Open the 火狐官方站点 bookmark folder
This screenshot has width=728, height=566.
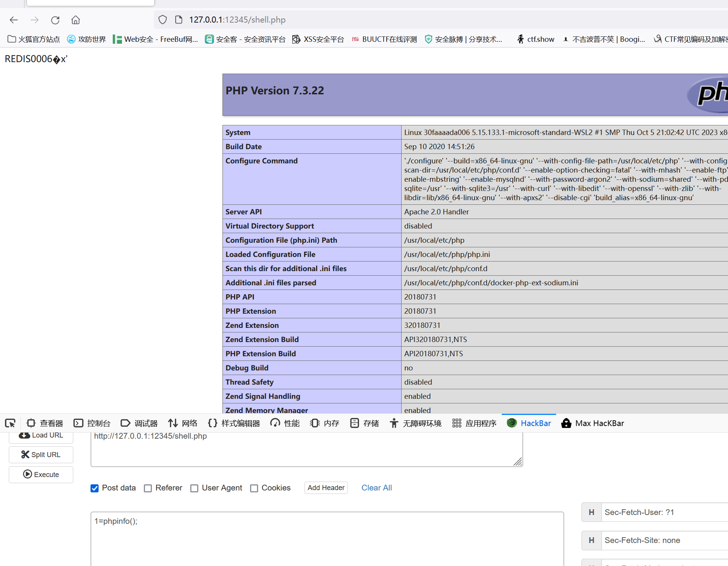pyautogui.click(x=34, y=39)
